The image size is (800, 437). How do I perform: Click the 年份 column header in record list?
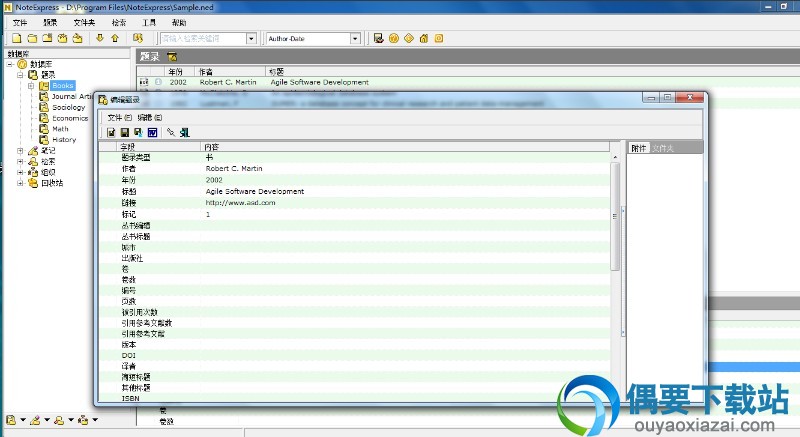(179, 72)
